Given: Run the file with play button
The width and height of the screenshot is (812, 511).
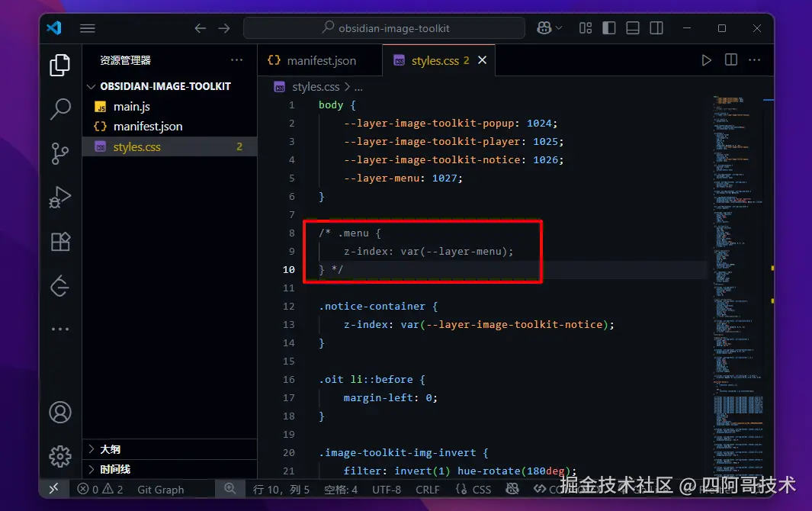Looking at the screenshot, I should [706, 60].
